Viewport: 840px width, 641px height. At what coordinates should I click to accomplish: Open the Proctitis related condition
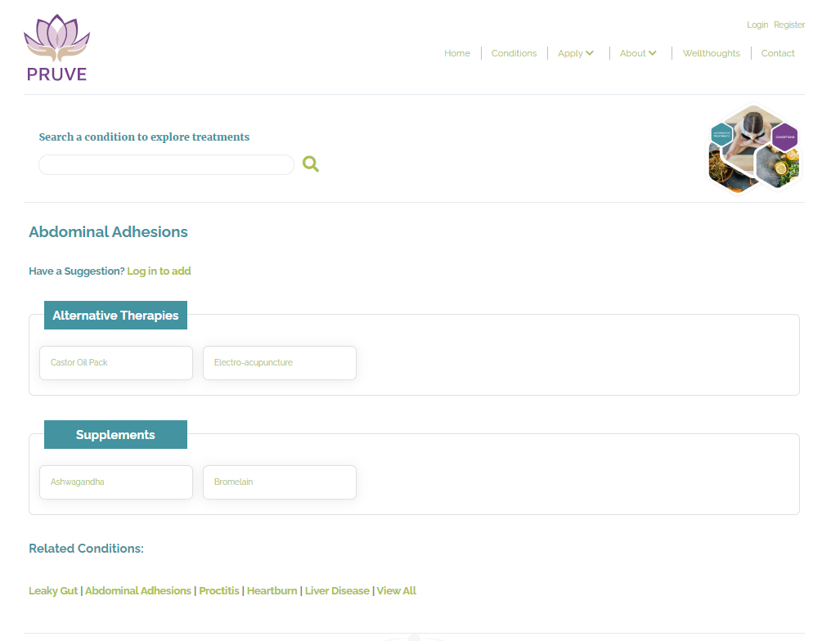[219, 590]
